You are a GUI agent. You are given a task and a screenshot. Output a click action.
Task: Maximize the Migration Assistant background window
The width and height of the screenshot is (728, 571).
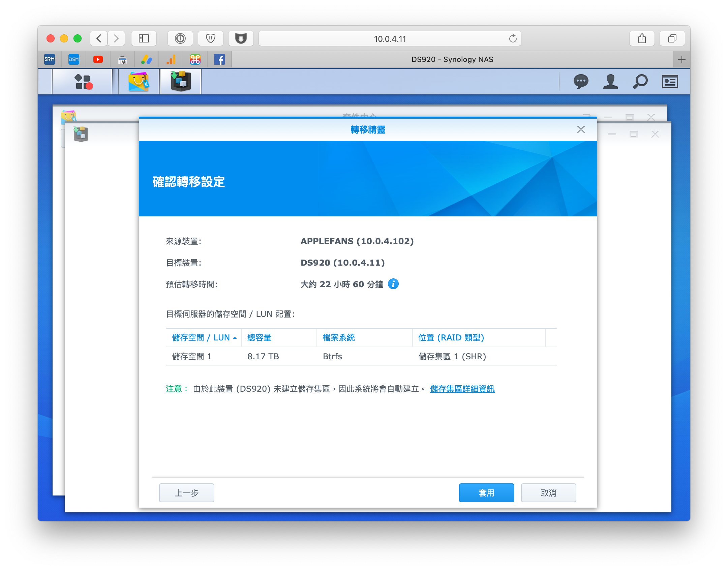634,134
